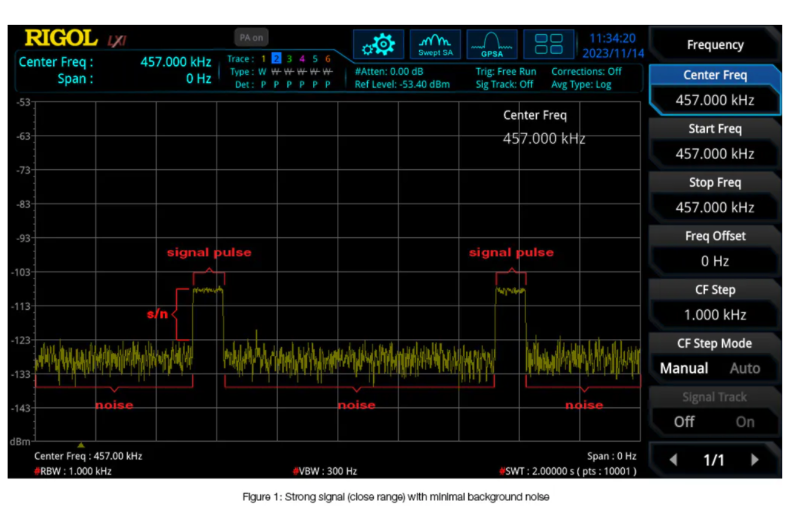This screenshot has width=794, height=532.
Task: Set CF Step Mode to Auto
Action: click(744, 369)
